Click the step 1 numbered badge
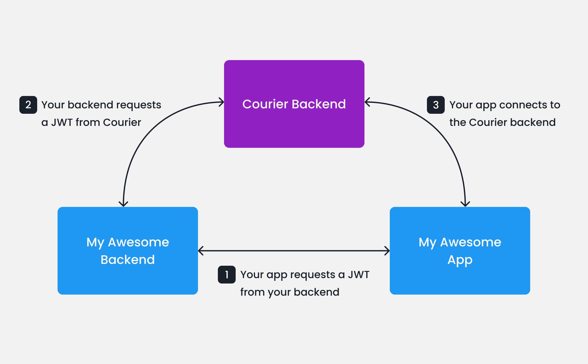 point(226,275)
